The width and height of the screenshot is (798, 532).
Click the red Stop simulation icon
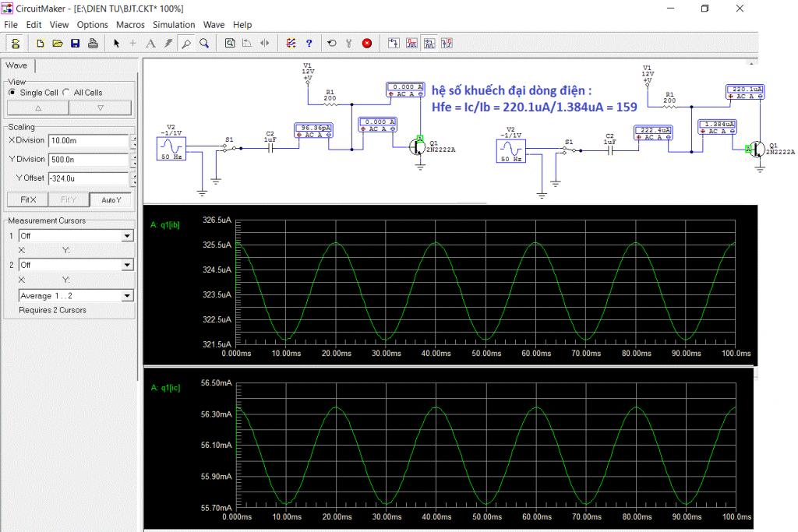(x=366, y=44)
